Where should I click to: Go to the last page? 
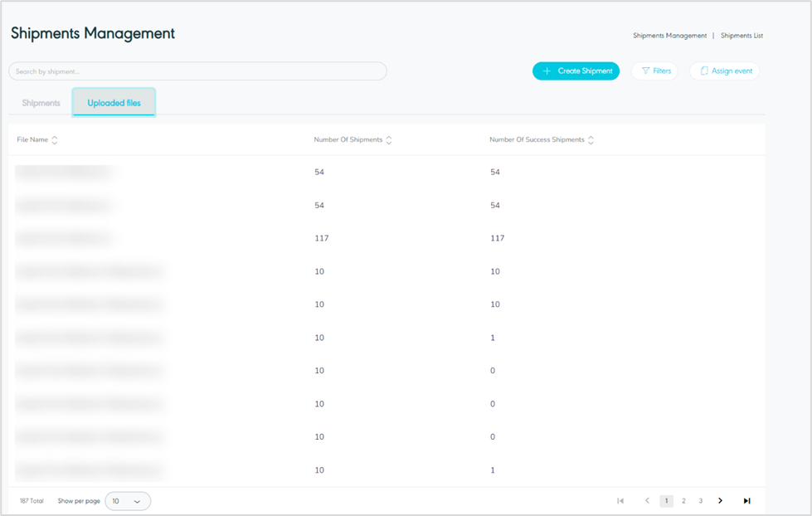tap(746, 501)
